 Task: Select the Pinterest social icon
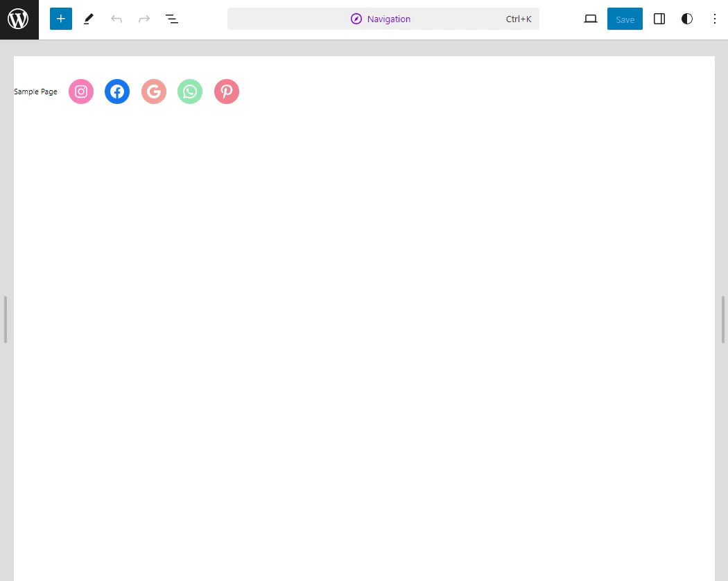point(227,92)
